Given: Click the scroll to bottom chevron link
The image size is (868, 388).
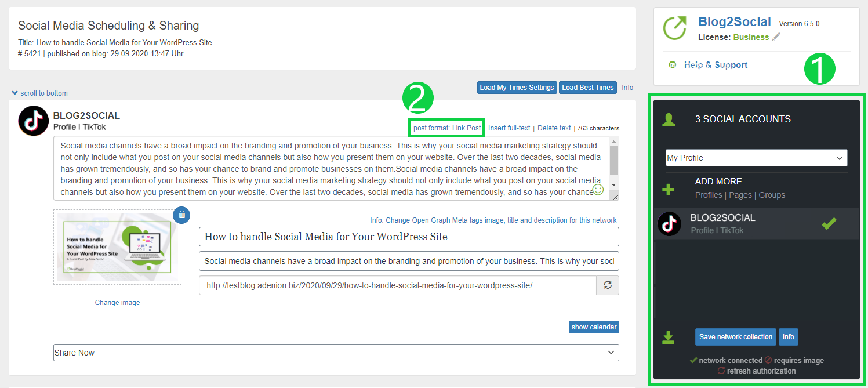Looking at the screenshot, I should [39, 93].
